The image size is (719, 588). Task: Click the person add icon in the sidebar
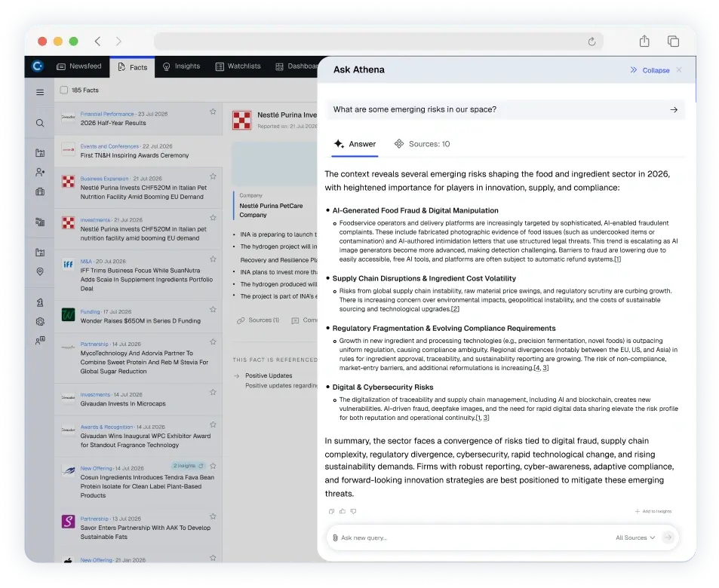click(40, 173)
